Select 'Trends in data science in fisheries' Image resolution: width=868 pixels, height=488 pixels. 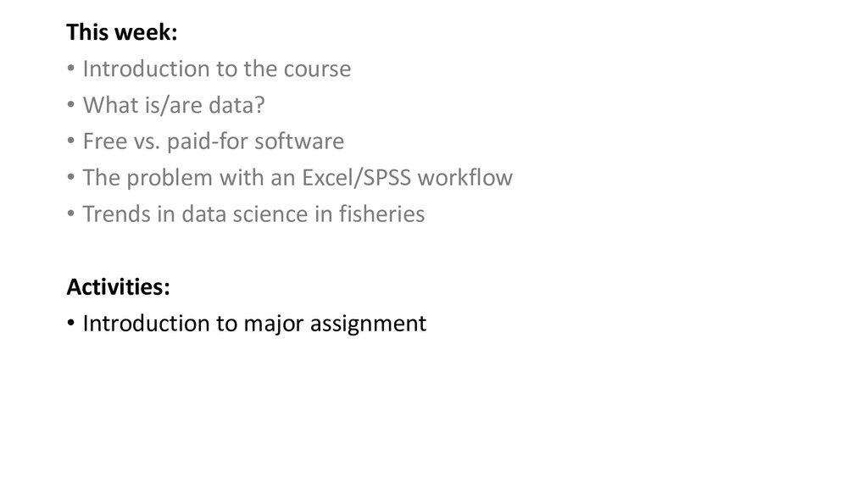click(253, 214)
